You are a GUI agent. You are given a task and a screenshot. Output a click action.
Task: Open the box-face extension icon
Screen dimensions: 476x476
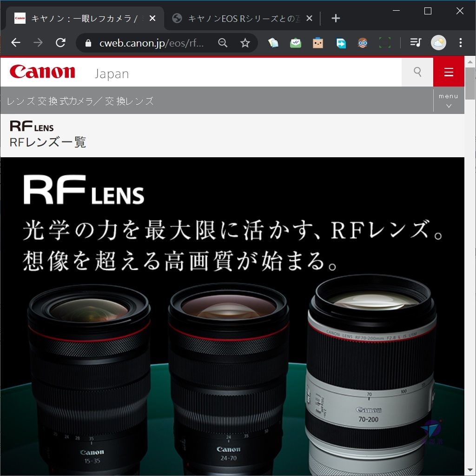[318, 43]
